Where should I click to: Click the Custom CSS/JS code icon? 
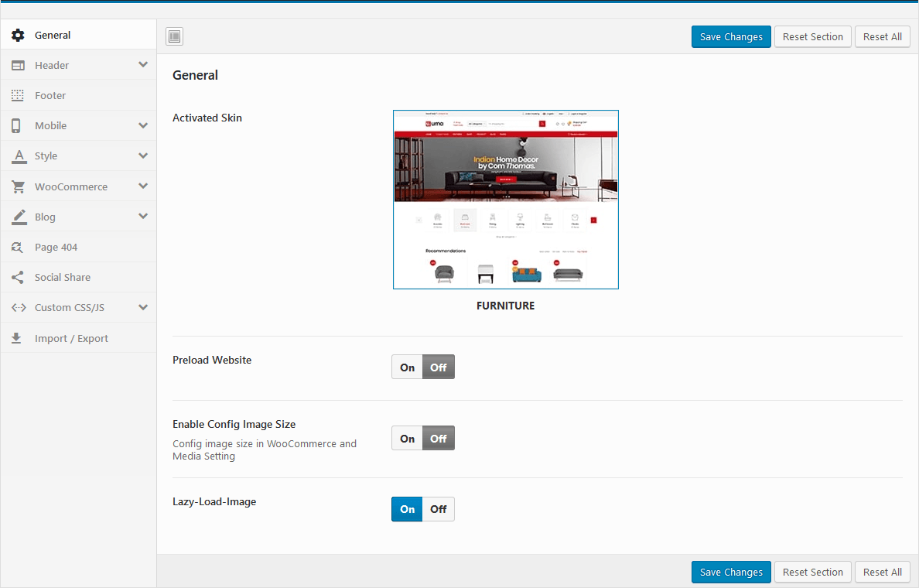(x=19, y=307)
